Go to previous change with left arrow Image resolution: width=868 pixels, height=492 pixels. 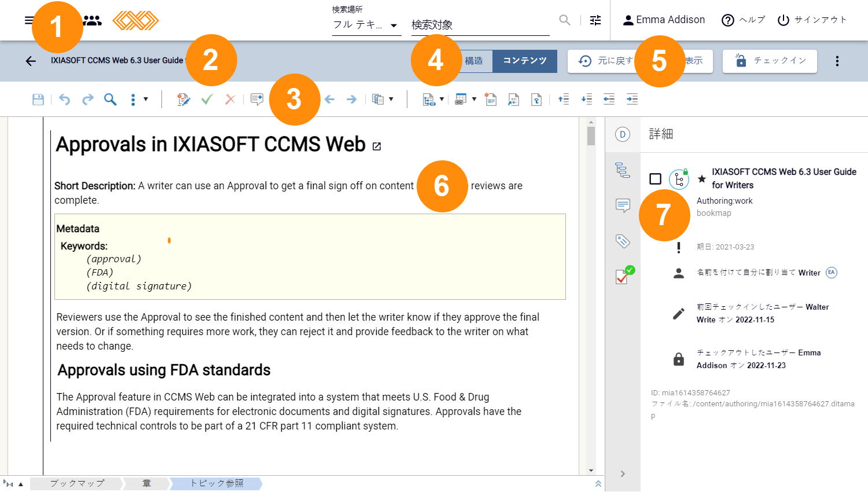click(329, 100)
